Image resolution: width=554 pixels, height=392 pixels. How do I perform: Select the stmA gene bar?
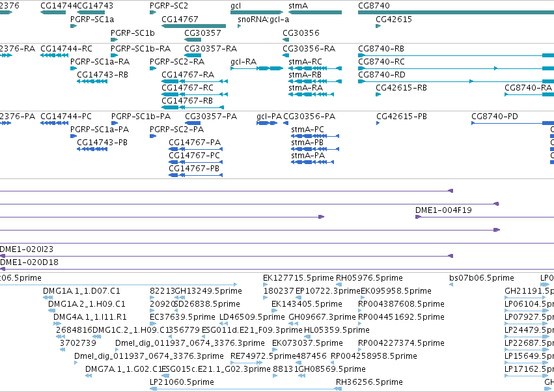coord(315,12)
